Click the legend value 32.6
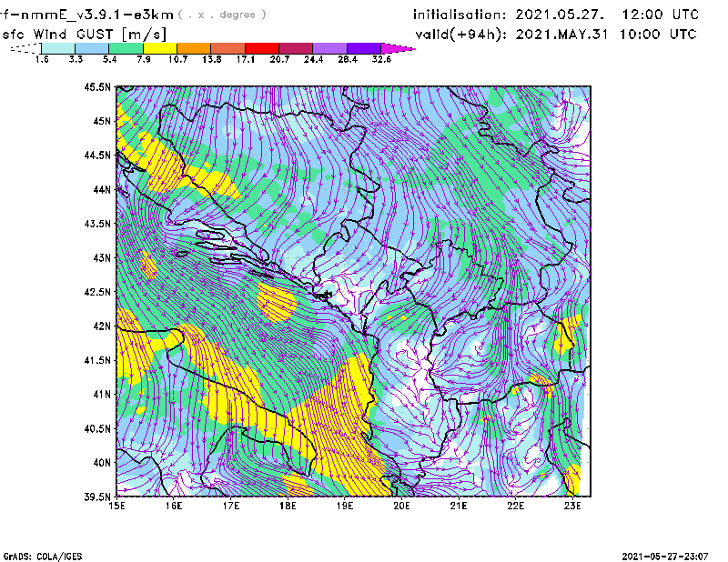Viewport: 728px width, 562px height. point(381,59)
